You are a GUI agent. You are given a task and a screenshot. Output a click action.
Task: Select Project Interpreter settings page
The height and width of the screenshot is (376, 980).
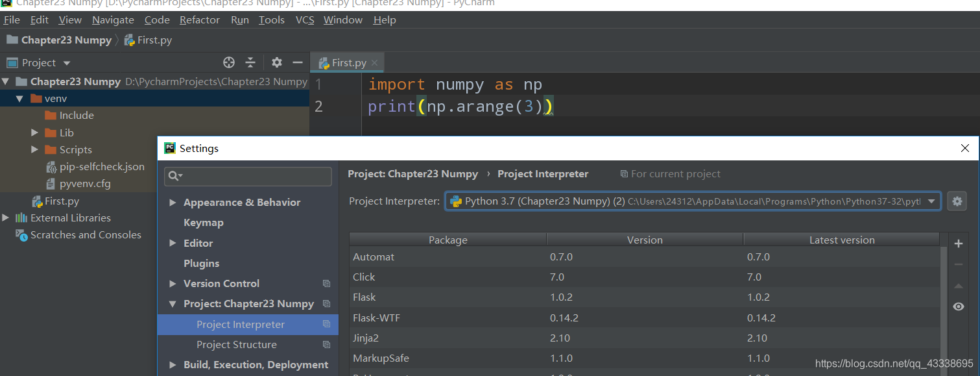pos(248,324)
